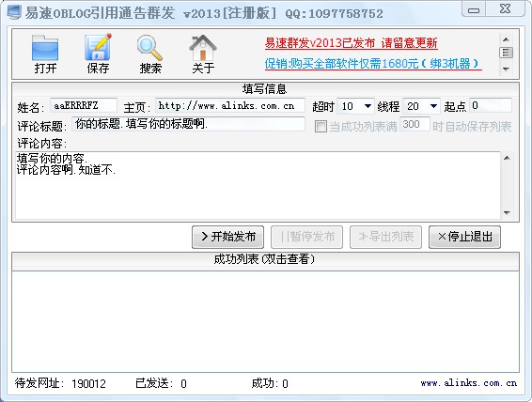532x402 pixels.
Task: Click the 评论标题 title input field
Action: pyautogui.click(x=188, y=124)
